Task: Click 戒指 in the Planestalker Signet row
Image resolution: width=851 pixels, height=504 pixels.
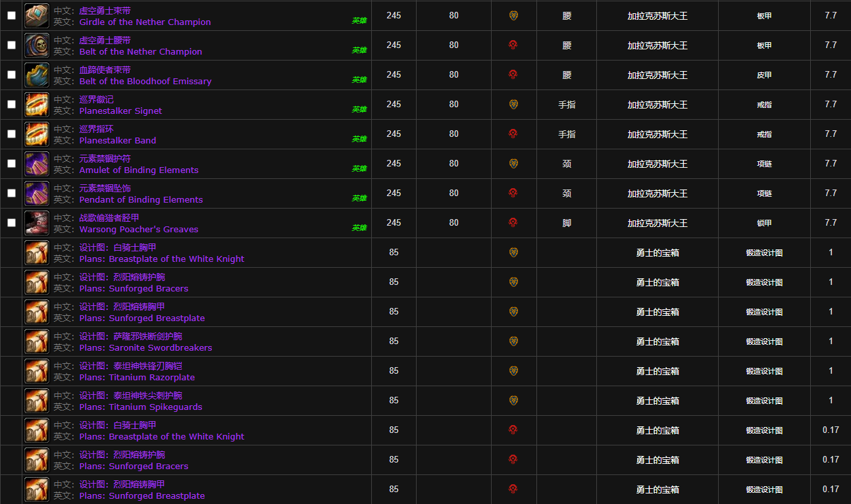Action: coord(764,105)
